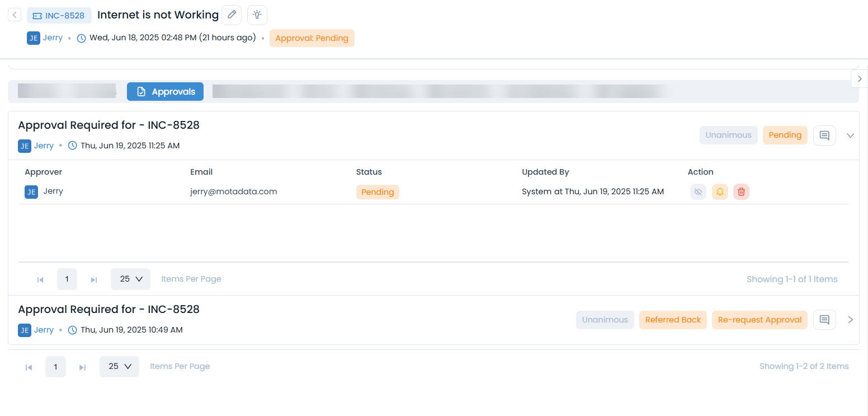The image size is (868, 416).
Task: Delete the approver Jerry with trash icon
Action: click(x=741, y=191)
